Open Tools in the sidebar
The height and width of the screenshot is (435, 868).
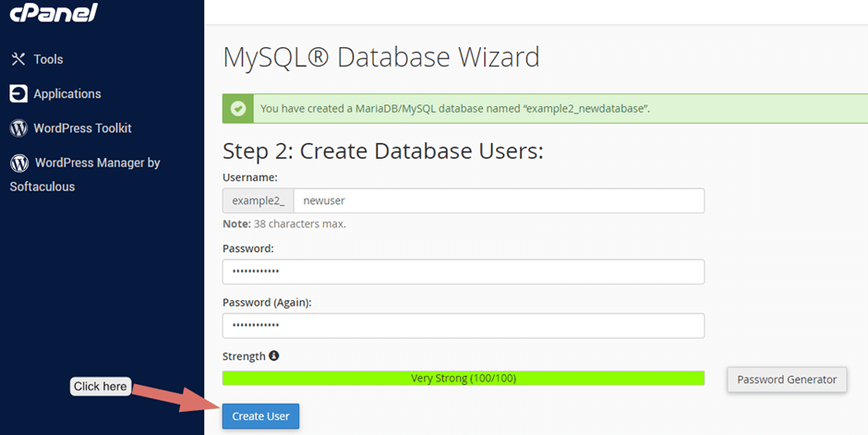coord(48,59)
